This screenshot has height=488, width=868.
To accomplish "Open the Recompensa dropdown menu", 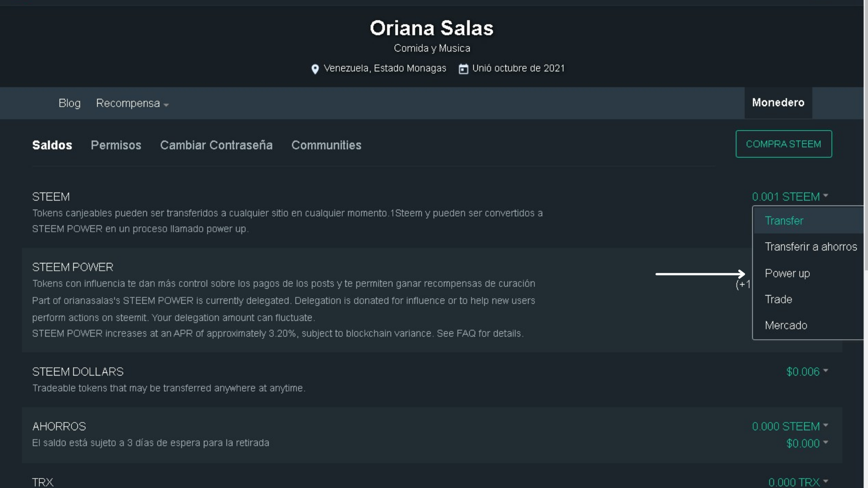I will pos(132,103).
